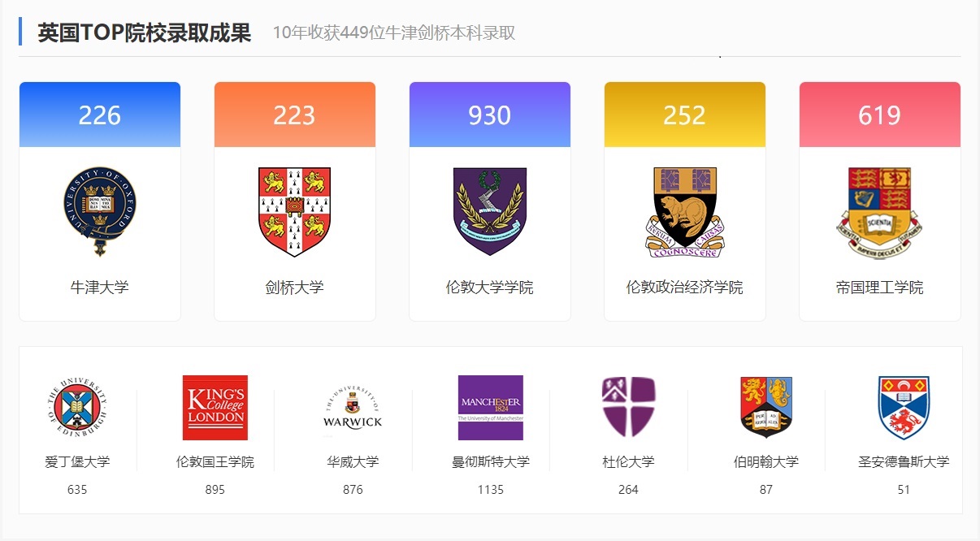This screenshot has width=980, height=541.
Task: Click the number 264 under Durham
Action: 628,490
